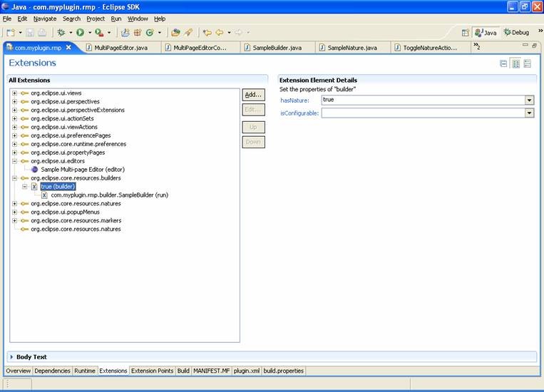Click the New wizard toolbar icon

point(11,33)
